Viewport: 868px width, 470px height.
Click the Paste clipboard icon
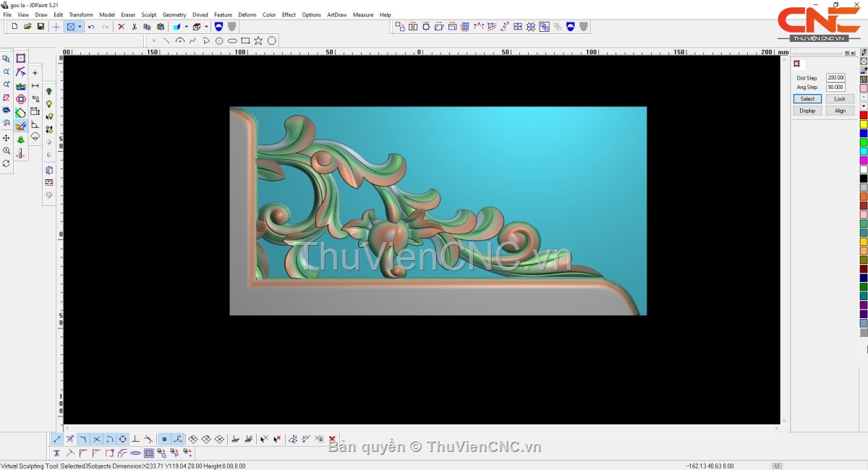point(161,27)
